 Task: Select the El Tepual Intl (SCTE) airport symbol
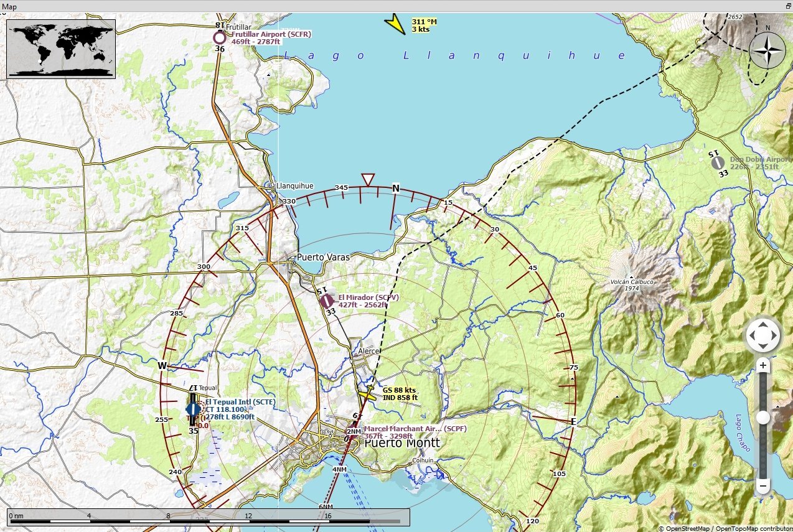(x=194, y=409)
